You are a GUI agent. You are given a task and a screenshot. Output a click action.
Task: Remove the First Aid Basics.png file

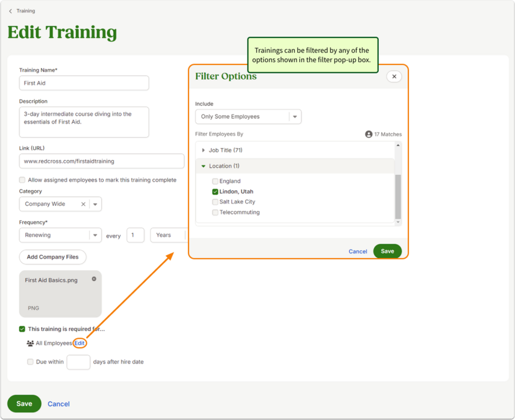[x=94, y=279]
